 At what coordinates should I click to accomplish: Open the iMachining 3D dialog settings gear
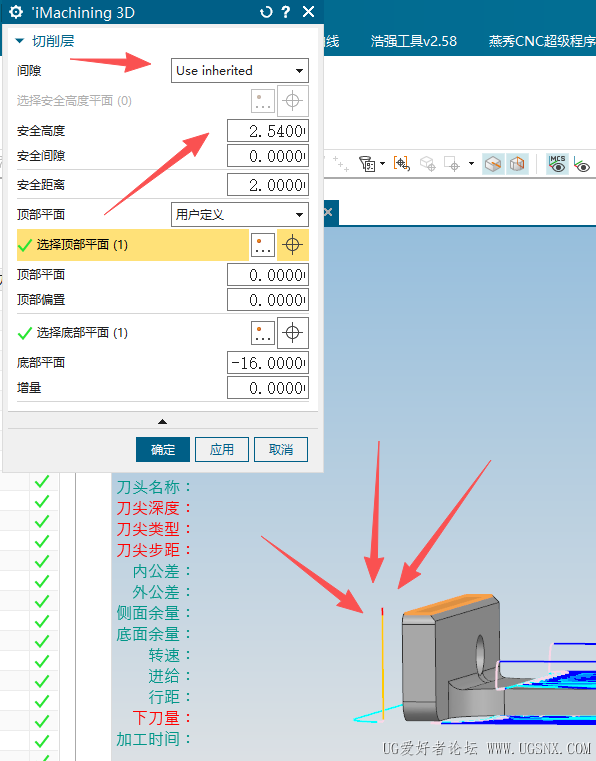pos(16,12)
